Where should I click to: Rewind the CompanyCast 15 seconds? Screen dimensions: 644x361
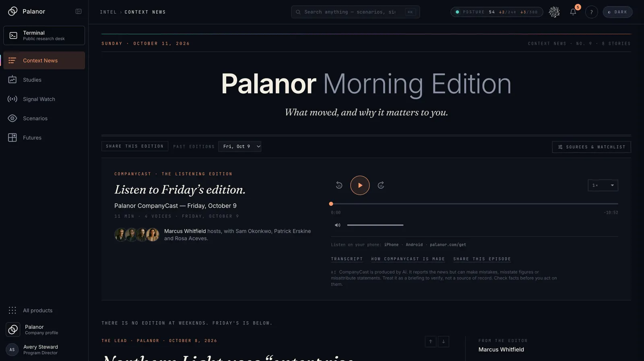coord(339,185)
